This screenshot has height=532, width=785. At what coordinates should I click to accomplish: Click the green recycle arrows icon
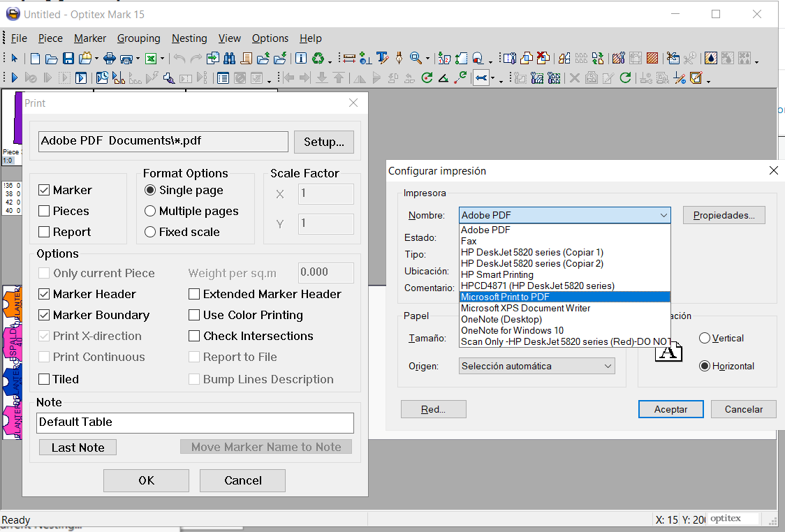pos(318,59)
